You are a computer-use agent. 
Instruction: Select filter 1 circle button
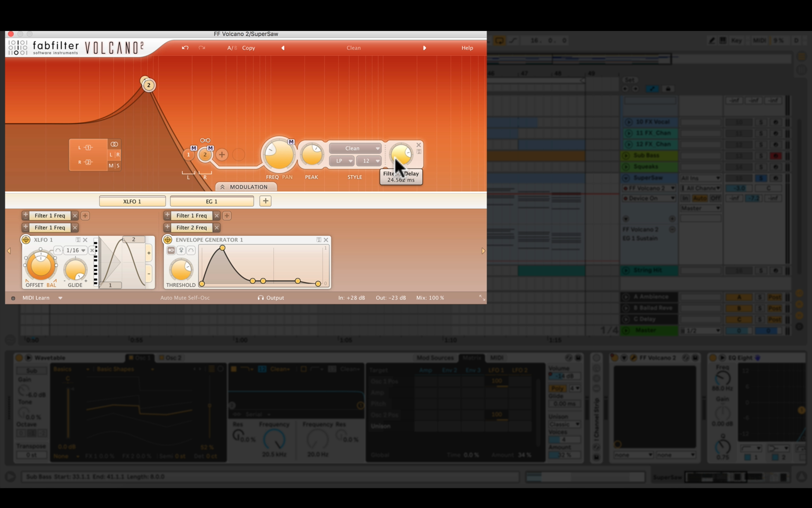[188, 155]
